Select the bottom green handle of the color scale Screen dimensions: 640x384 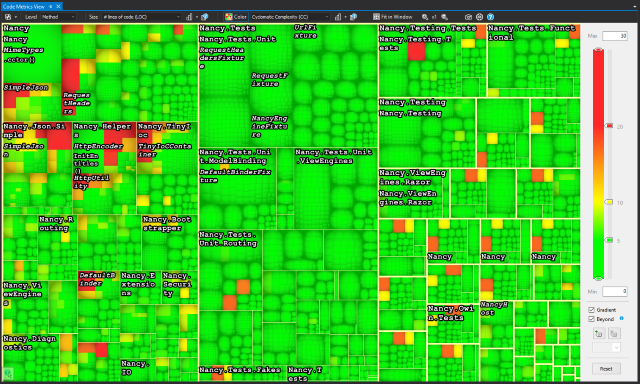pyautogui.click(x=598, y=279)
